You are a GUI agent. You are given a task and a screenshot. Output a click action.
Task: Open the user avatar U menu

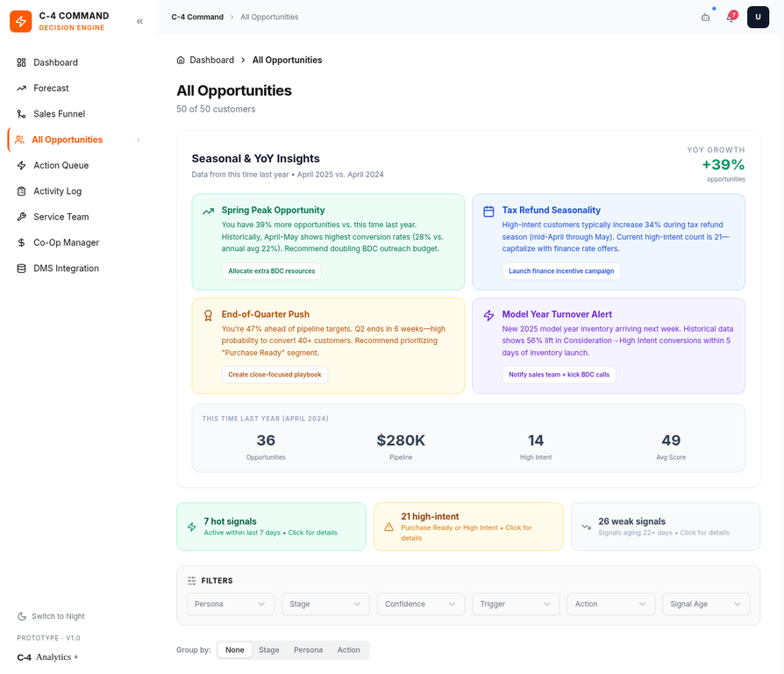(758, 17)
